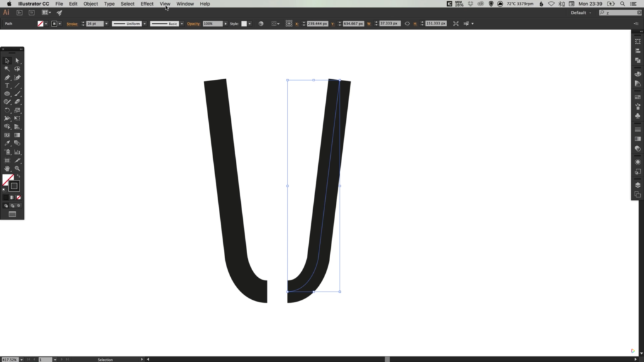
Task: Click the W width input field
Action: 390,24
